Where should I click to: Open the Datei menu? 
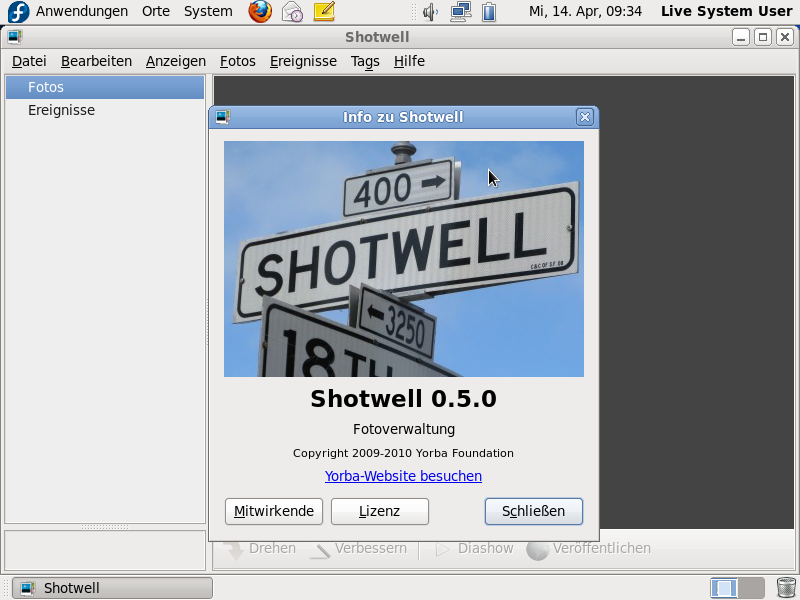[29, 61]
